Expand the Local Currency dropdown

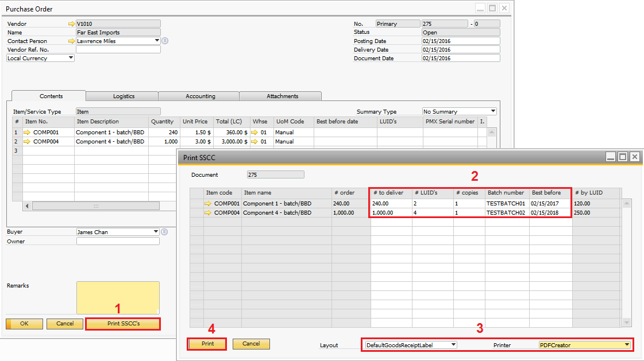71,58
